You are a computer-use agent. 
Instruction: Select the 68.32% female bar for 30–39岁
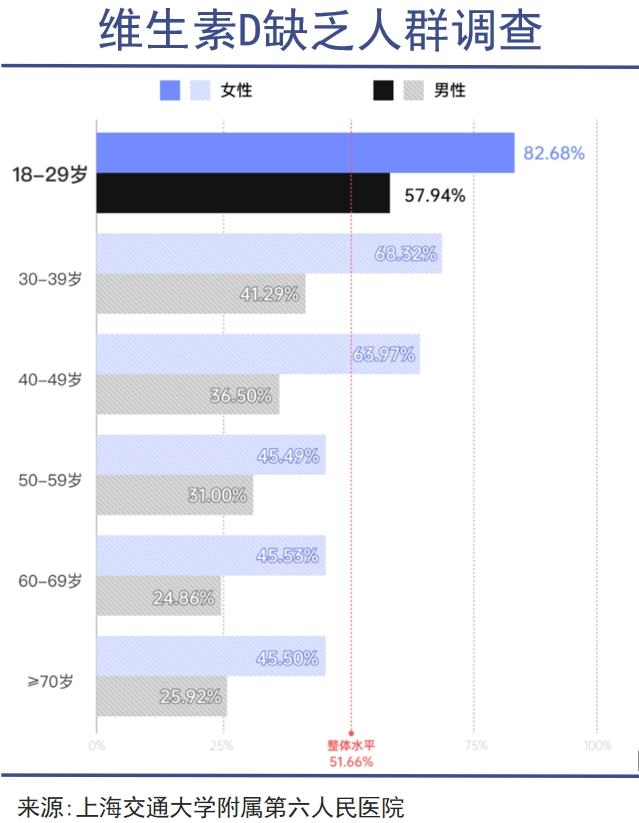(269, 254)
